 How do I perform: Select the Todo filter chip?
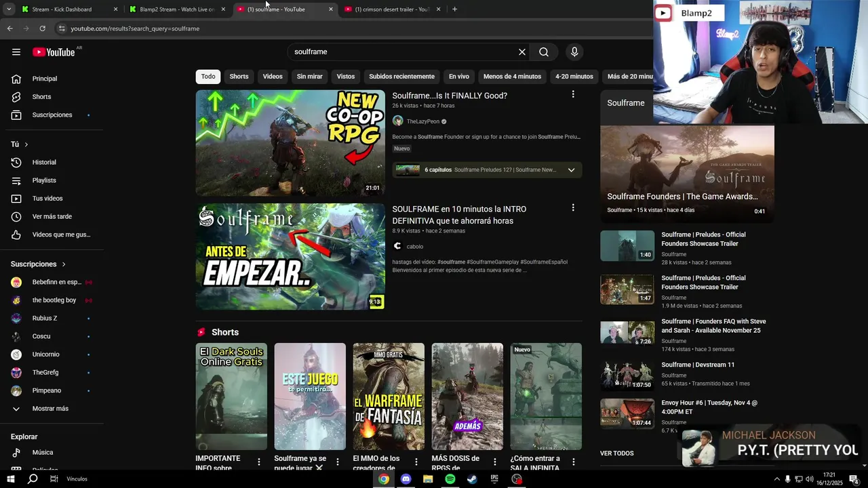(208, 77)
